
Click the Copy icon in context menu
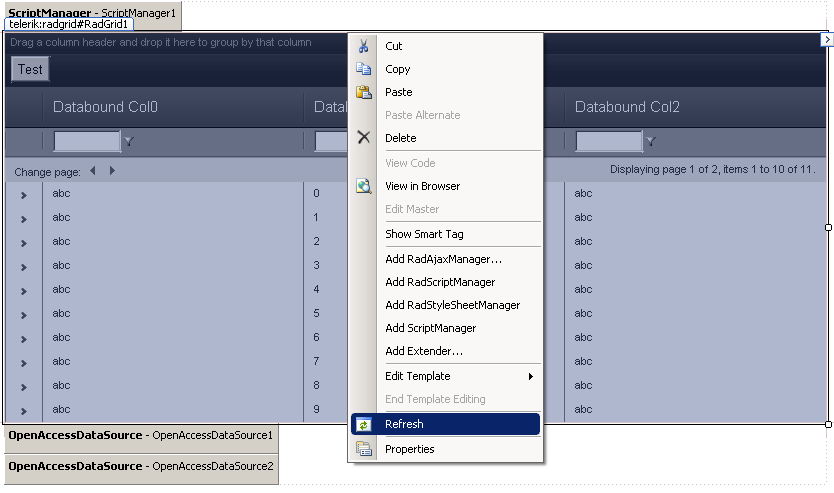pos(364,69)
